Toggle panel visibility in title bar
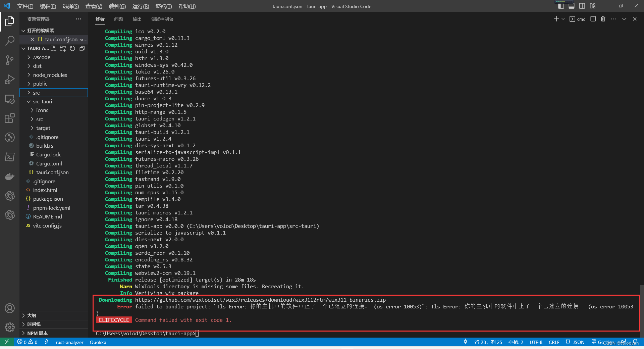This screenshot has width=644, height=349. click(572, 6)
